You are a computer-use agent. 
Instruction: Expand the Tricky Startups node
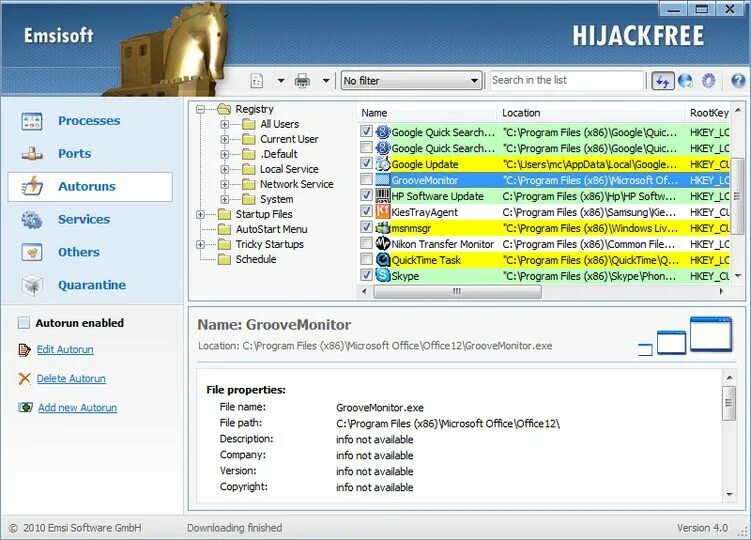pos(200,244)
